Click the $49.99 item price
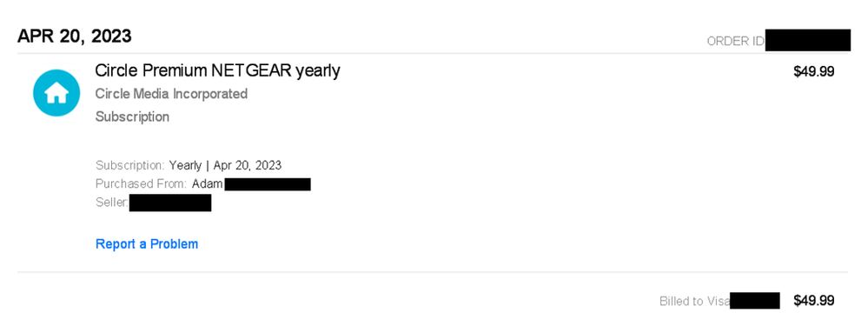 click(814, 71)
